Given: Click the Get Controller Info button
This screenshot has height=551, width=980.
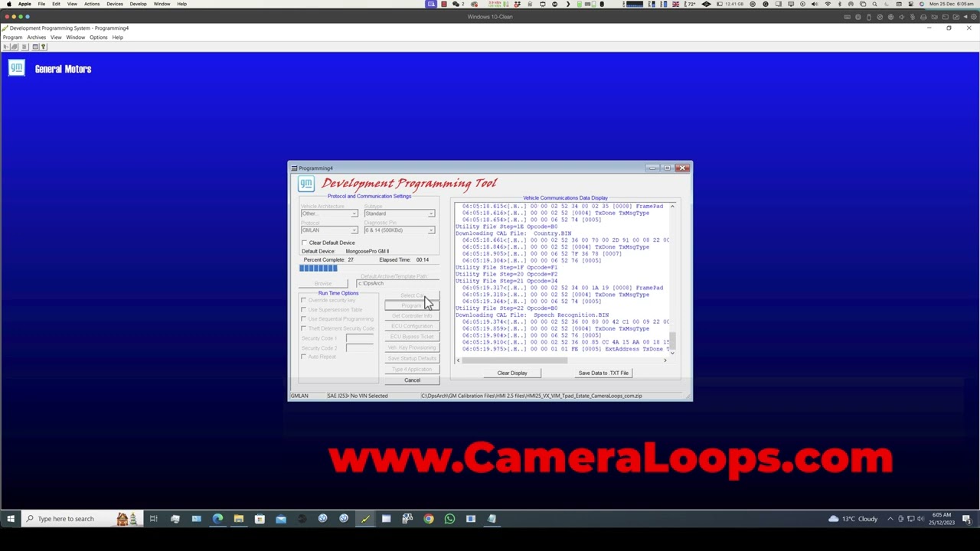Looking at the screenshot, I should (412, 316).
